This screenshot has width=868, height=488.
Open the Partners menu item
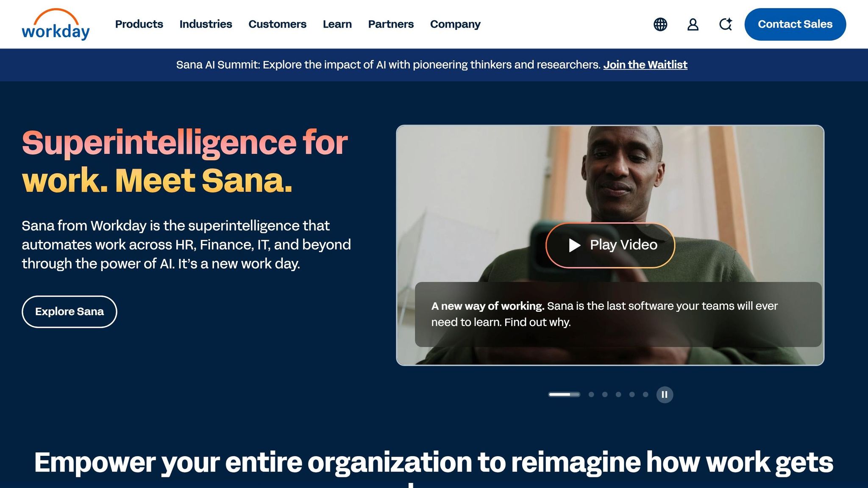coord(391,24)
